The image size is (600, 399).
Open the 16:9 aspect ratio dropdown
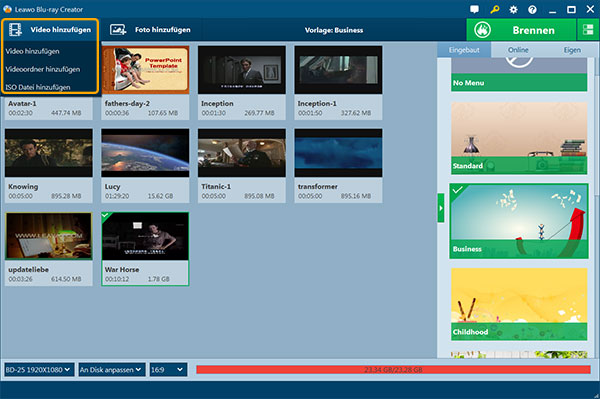click(x=168, y=370)
